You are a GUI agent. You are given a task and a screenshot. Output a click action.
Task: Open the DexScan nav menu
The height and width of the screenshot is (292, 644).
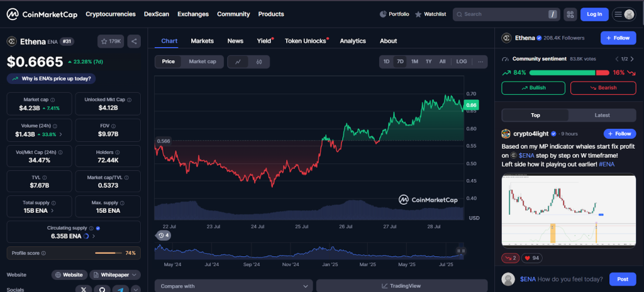(157, 14)
